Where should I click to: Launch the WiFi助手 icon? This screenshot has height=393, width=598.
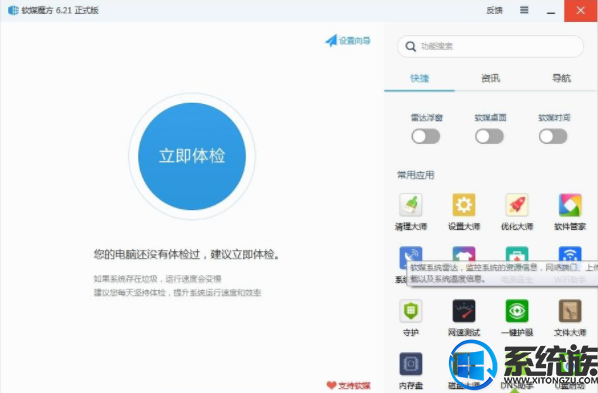(570, 254)
